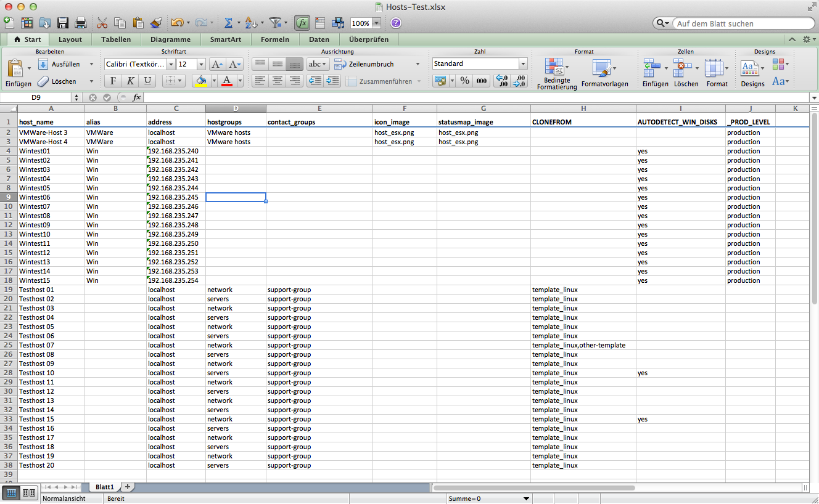The width and height of the screenshot is (819, 504).
Task: Apply the red font color A
Action: click(x=226, y=81)
